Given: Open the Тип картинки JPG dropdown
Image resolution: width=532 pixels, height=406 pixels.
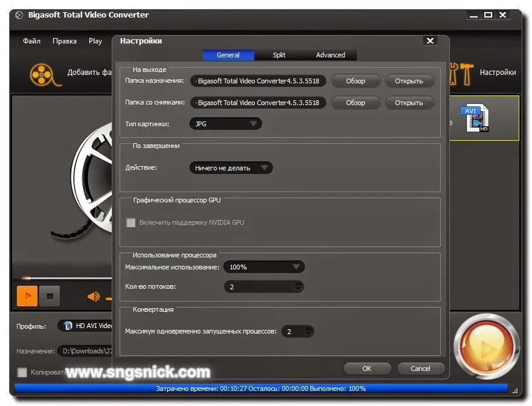Looking at the screenshot, I should [x=226, y=124].
